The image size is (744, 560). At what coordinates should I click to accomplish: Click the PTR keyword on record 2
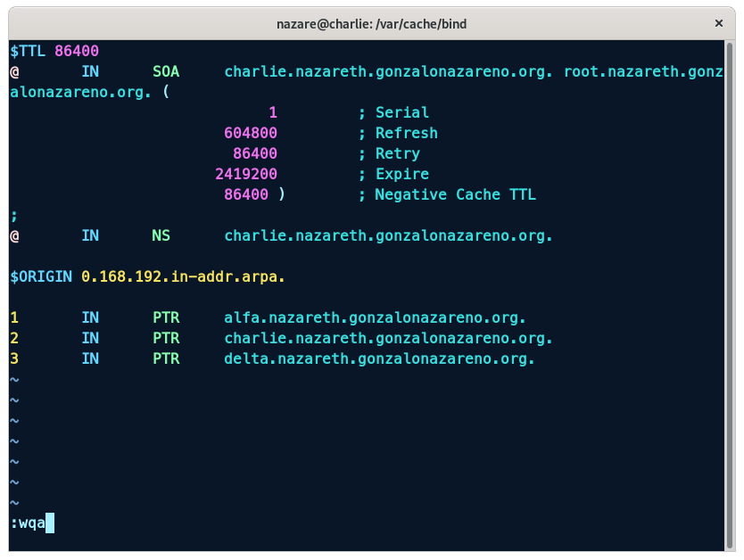(166, 339)
